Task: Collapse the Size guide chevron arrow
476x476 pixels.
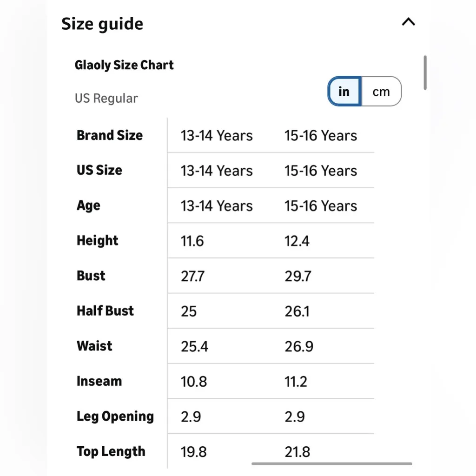Action: (x=408, y=22)
